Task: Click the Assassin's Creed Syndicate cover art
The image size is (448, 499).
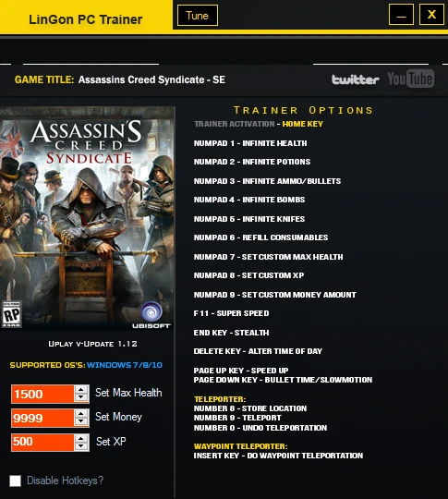Action: pyautogui.click(x=87, y=218)
